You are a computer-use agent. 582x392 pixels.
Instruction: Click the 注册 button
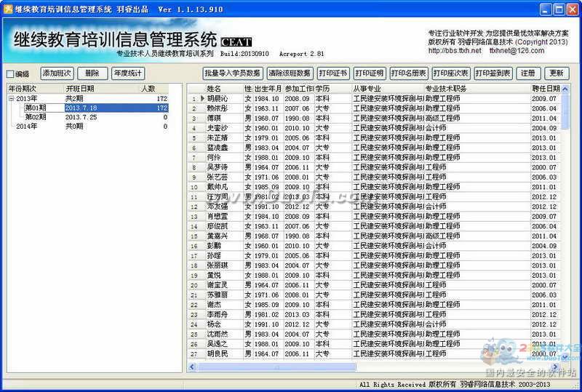coord(529,73)
